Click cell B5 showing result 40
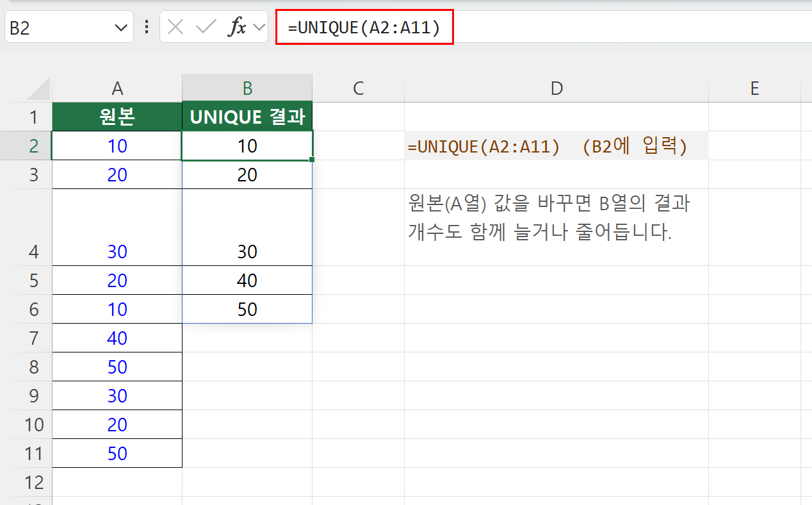The image size is (812, 505). pos(247,280)
